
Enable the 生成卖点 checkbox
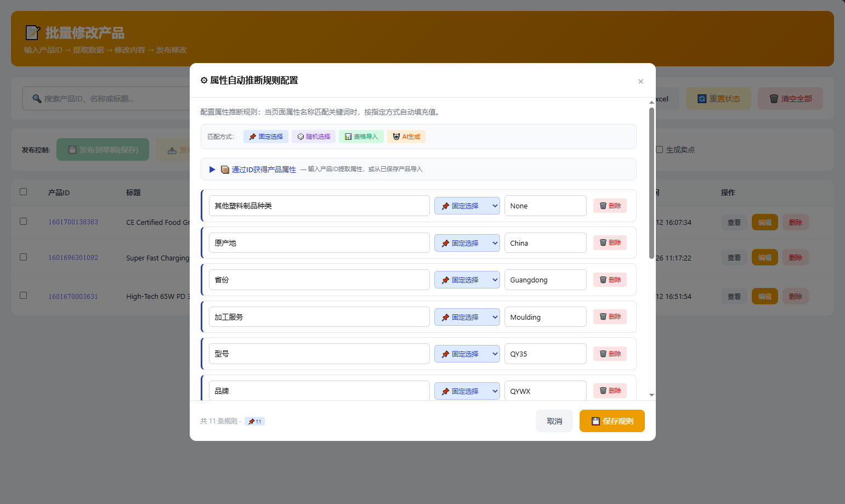pos(660,150)
